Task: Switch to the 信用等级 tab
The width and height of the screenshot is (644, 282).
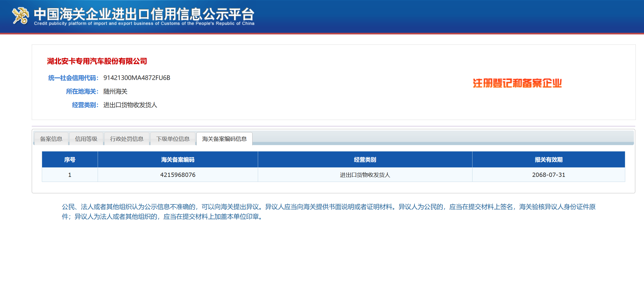Action: click(x=86, y=139)
